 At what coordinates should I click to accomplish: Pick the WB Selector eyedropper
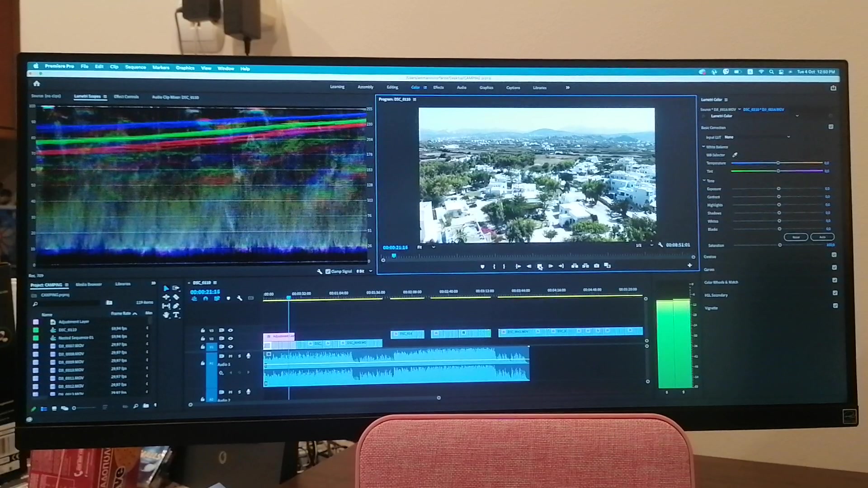735,155
